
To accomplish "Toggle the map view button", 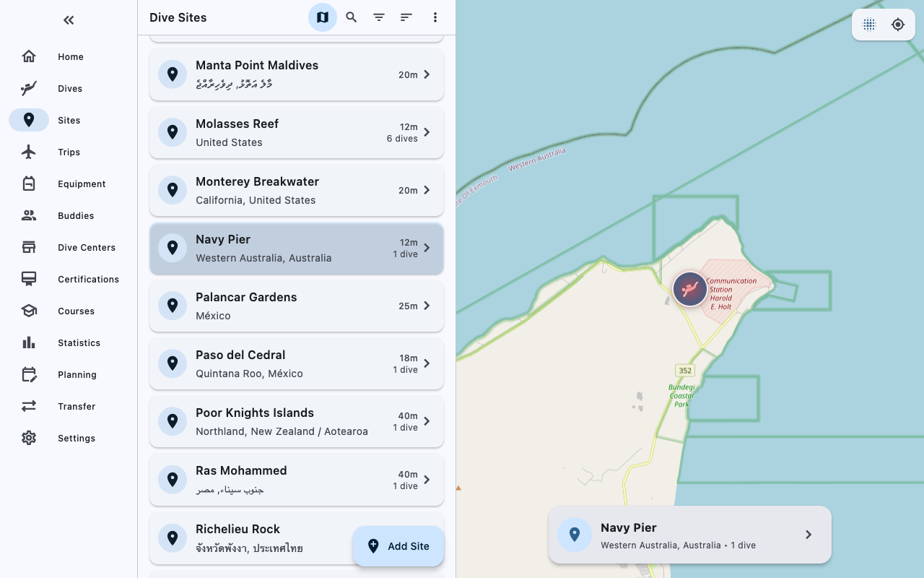I will (x=323, y=17).
